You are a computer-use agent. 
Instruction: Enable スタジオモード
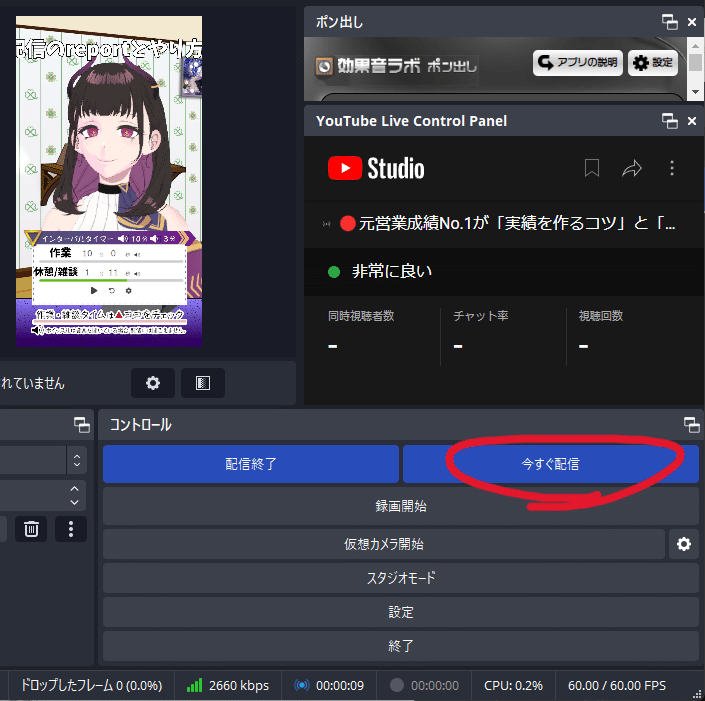401,578
